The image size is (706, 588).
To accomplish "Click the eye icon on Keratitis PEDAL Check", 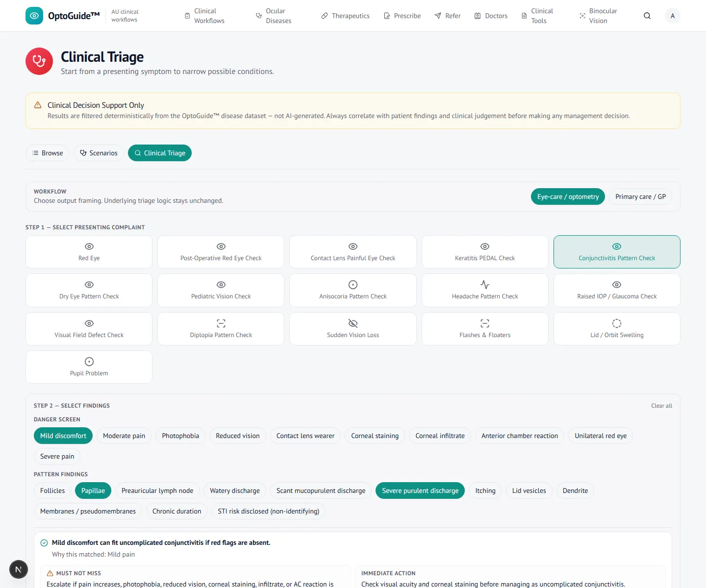I will 485,246.
